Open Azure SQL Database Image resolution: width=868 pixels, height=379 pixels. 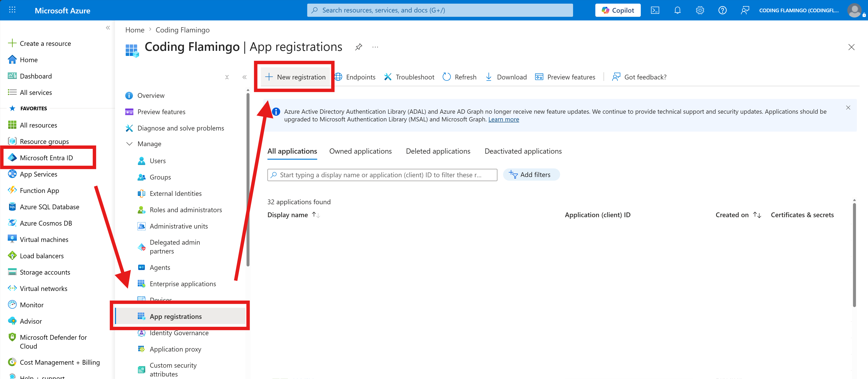click(x=43, y=207)
